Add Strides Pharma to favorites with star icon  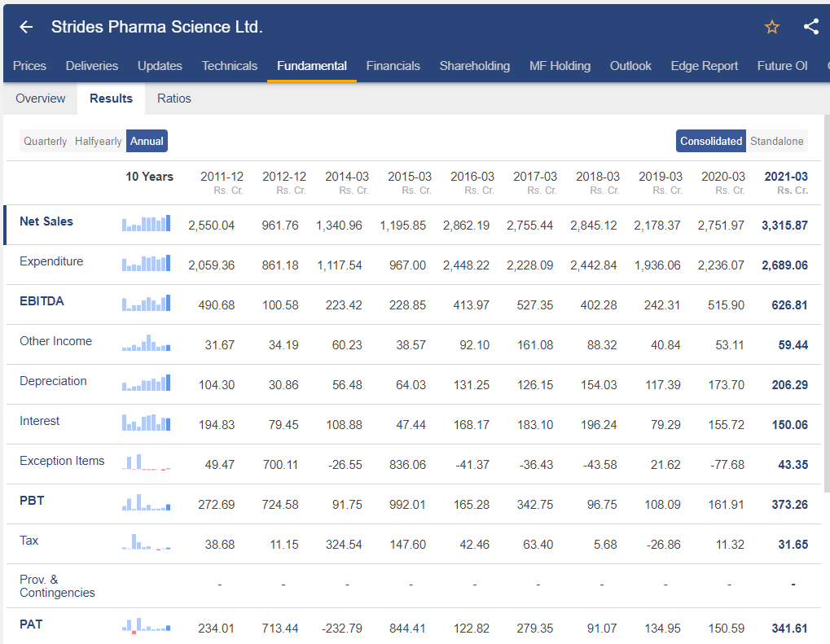point(772,27)
